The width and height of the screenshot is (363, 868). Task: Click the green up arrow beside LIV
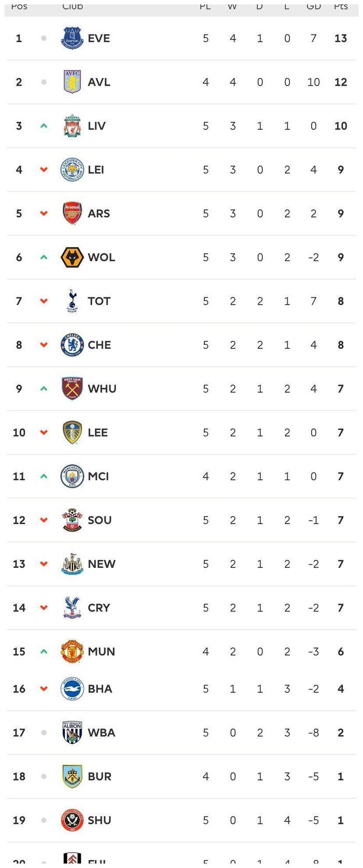(44, 126)
